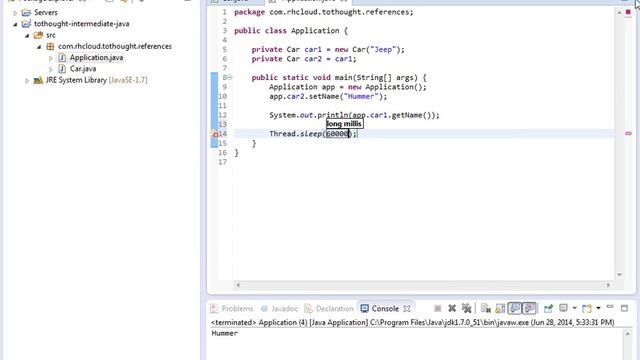Click the src source folder icon
Screen dimensions: 640x360
[x=38, y=35]
